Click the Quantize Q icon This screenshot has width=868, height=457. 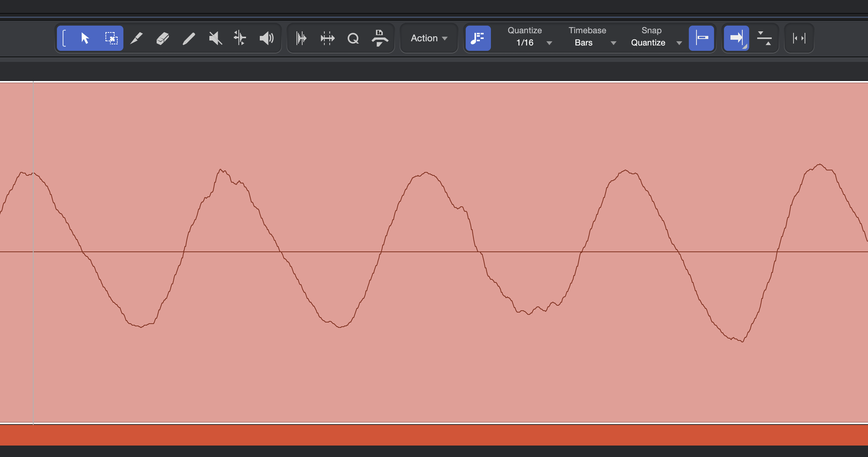(x=353, y=38)
